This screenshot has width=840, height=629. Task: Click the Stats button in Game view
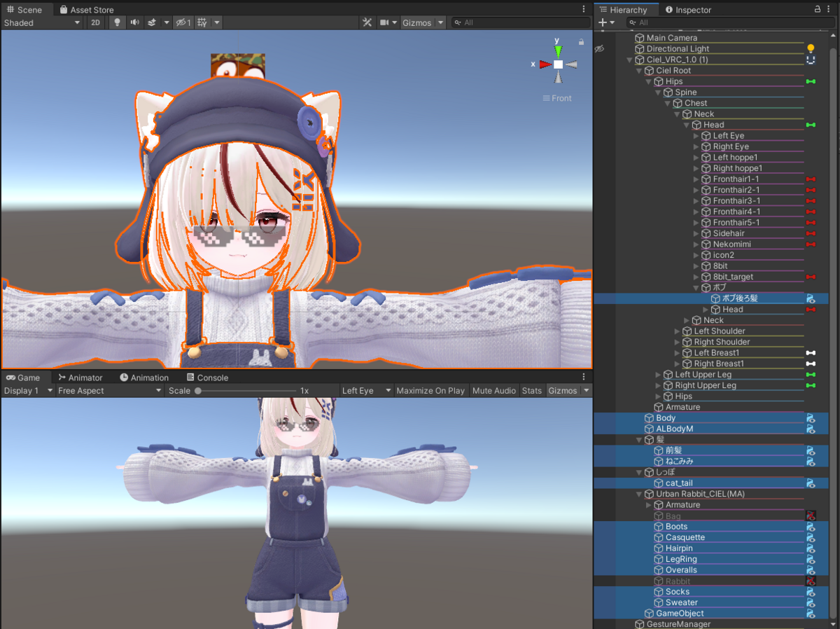point(532,391)
